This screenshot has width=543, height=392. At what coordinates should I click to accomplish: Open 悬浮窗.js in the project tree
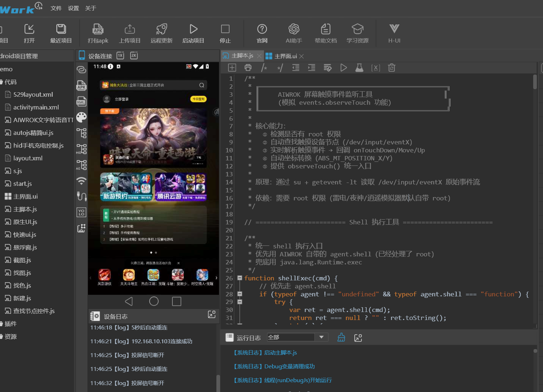tap(25, 247)
